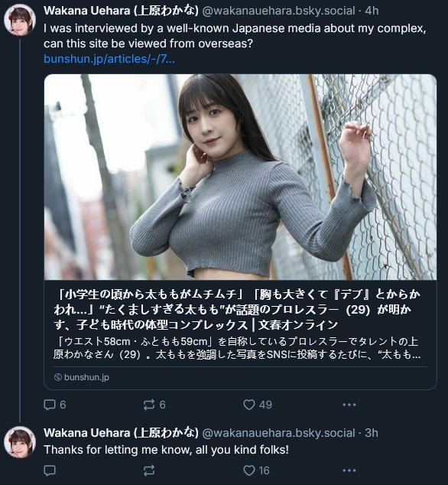
Task: Open the profile avatar on the first post
Action: click(20, 20)
